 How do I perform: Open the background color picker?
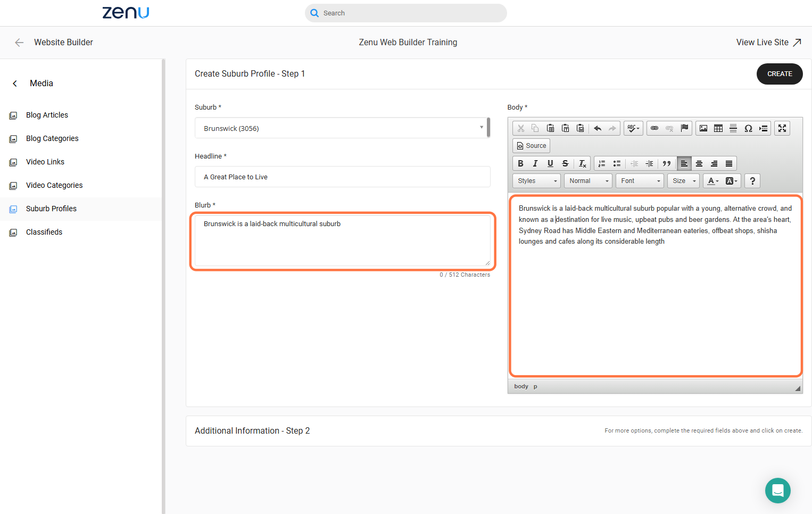pyautogui.click(x=732, y=181)
